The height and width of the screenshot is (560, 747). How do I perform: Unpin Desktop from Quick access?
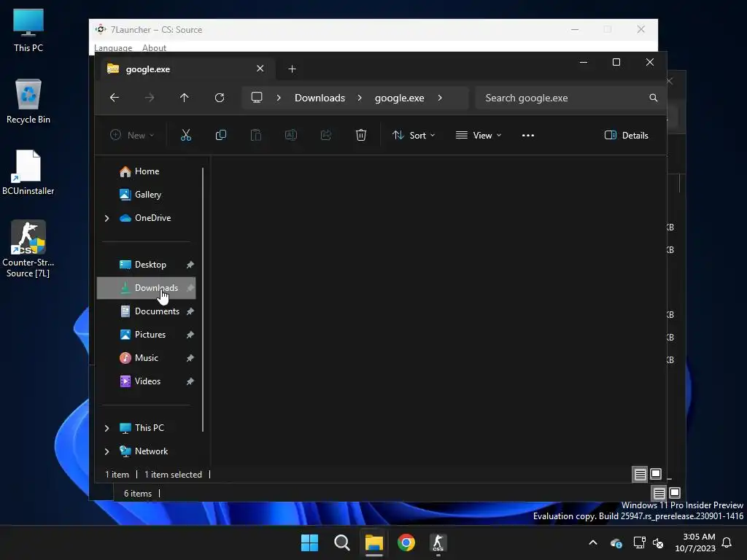pos(190,265)
